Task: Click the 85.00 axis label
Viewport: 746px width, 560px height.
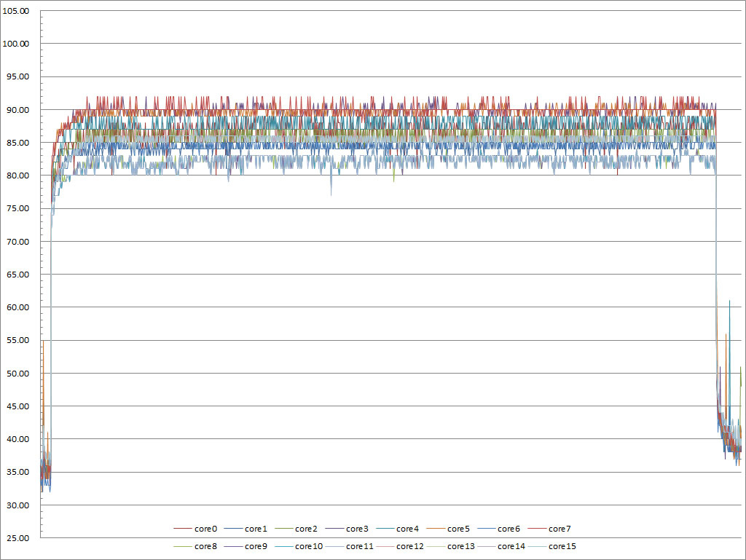Action: [17, 143]
